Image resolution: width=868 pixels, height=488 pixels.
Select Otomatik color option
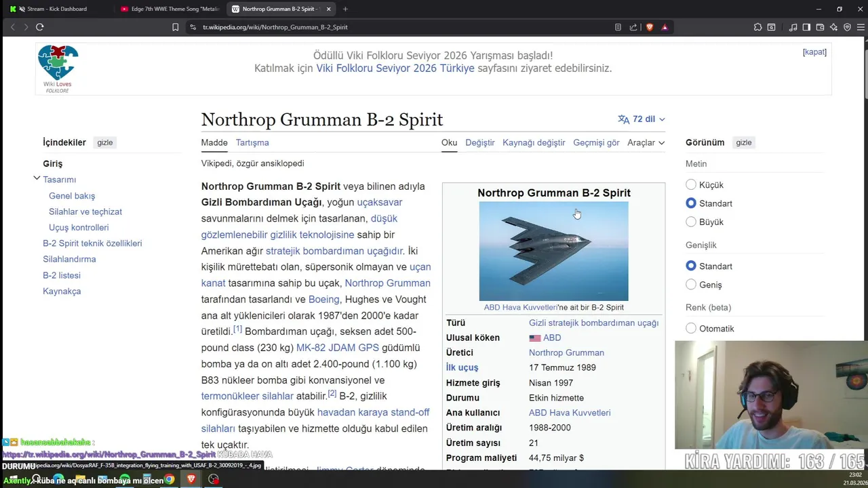pyautogui.click(x=691, y=328)
